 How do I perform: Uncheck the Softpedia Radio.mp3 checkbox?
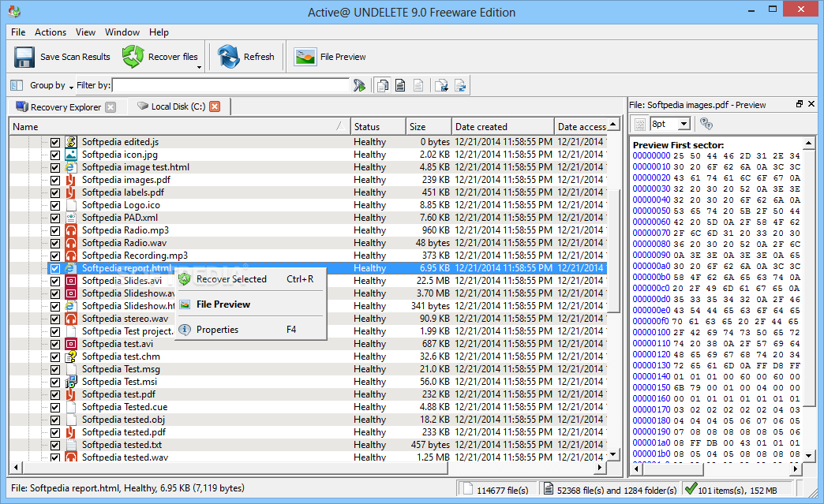coord(55,230)
